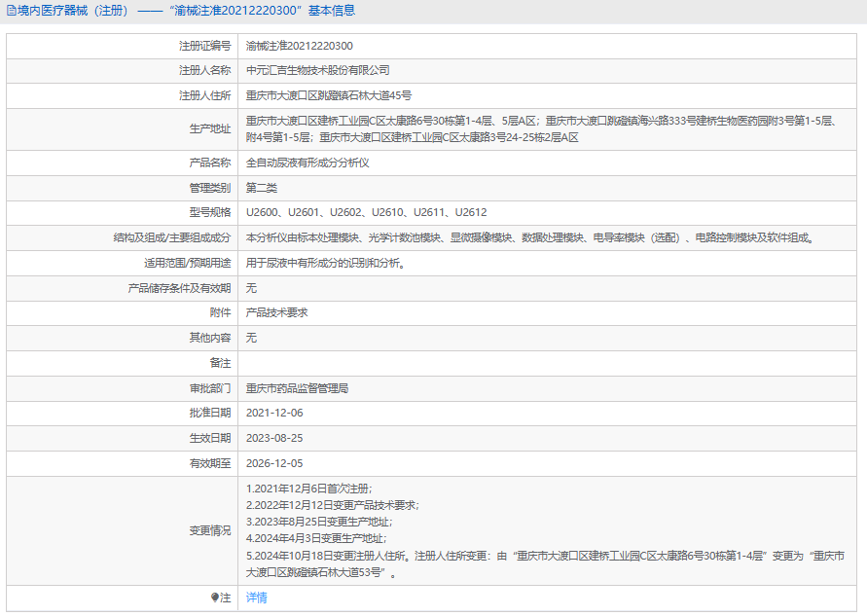Click the 注册人名称 label
The width and height of the screenshot is (867, 616).
click(204, 70)
